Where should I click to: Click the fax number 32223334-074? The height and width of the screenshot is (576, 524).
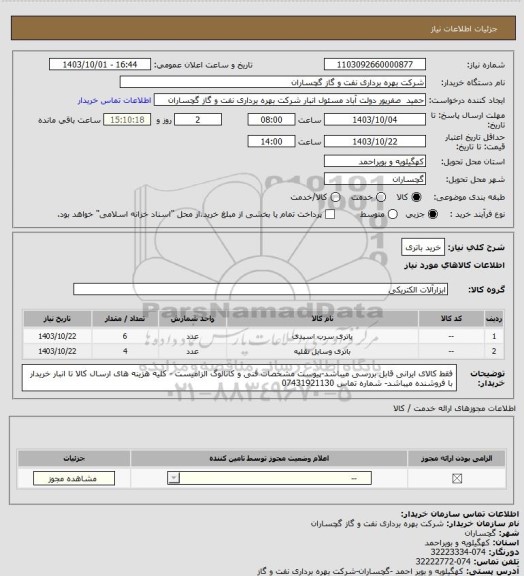pos(458,552)
